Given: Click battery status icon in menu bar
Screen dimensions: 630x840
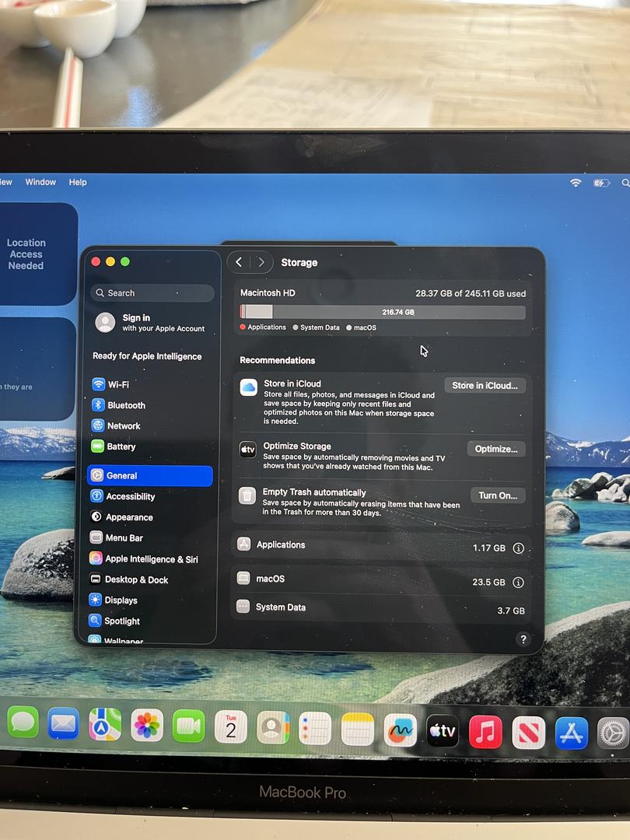Looking at the screenshot, I should coord(601,184).
